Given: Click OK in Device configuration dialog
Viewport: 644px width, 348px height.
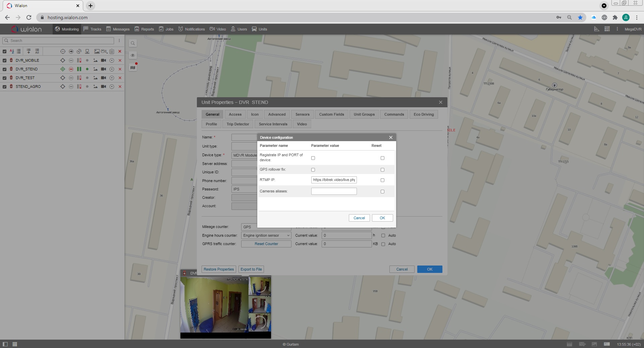Looking at the screenshot, I should [x=382, y=218].
